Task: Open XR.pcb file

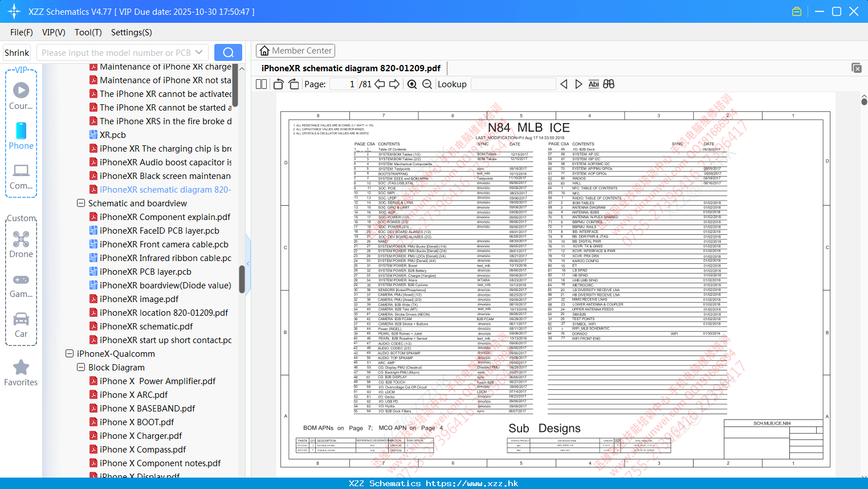Action: pos(107,135)
